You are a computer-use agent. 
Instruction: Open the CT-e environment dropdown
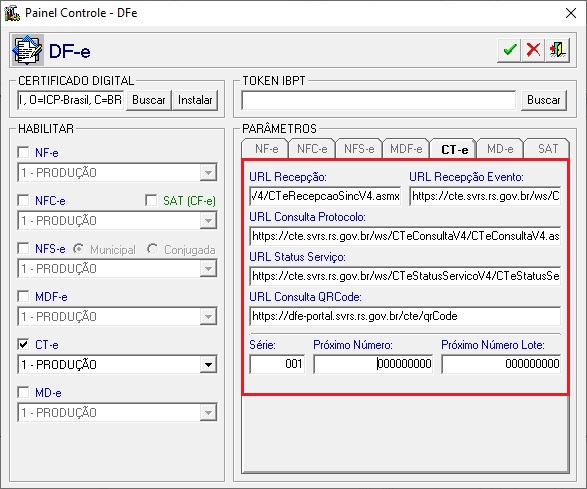(208, 365)
